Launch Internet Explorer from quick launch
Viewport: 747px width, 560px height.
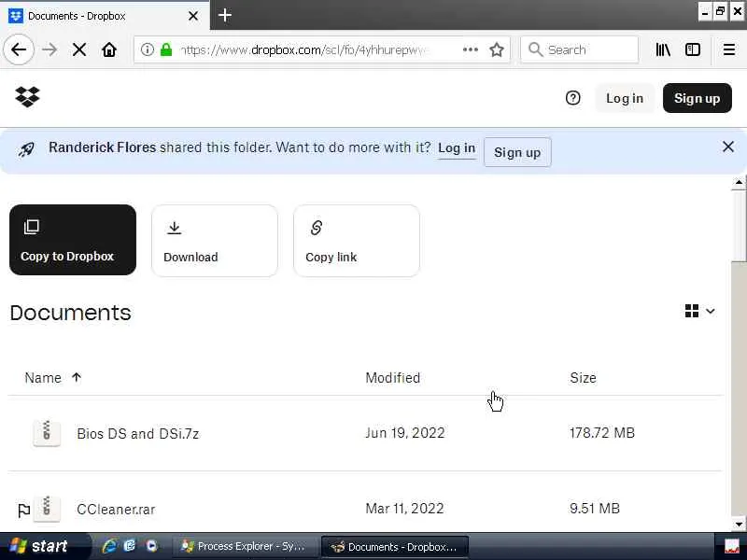coord(109,546)
